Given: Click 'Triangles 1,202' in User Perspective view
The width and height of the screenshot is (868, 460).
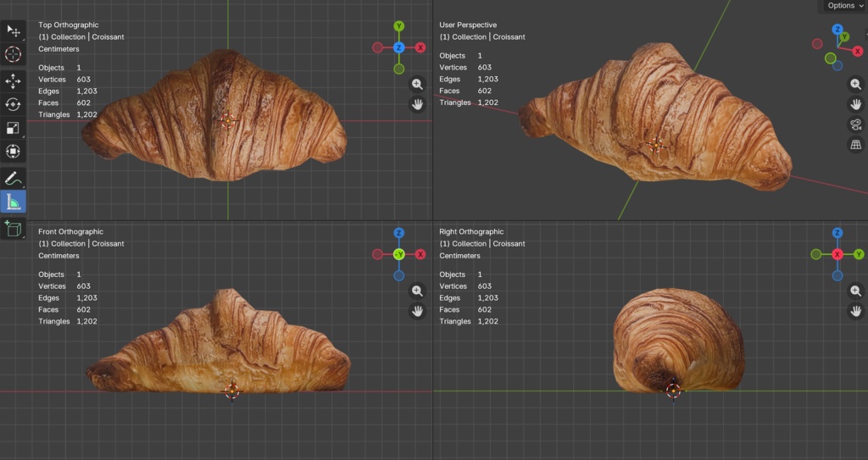Looking at the screenshot, I should 469,103.
